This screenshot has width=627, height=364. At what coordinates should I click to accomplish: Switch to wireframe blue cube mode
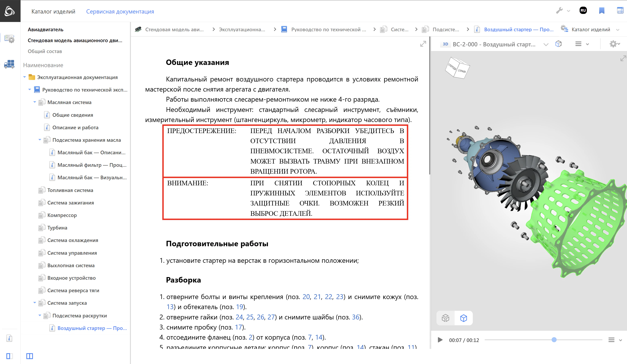[463, 318]
